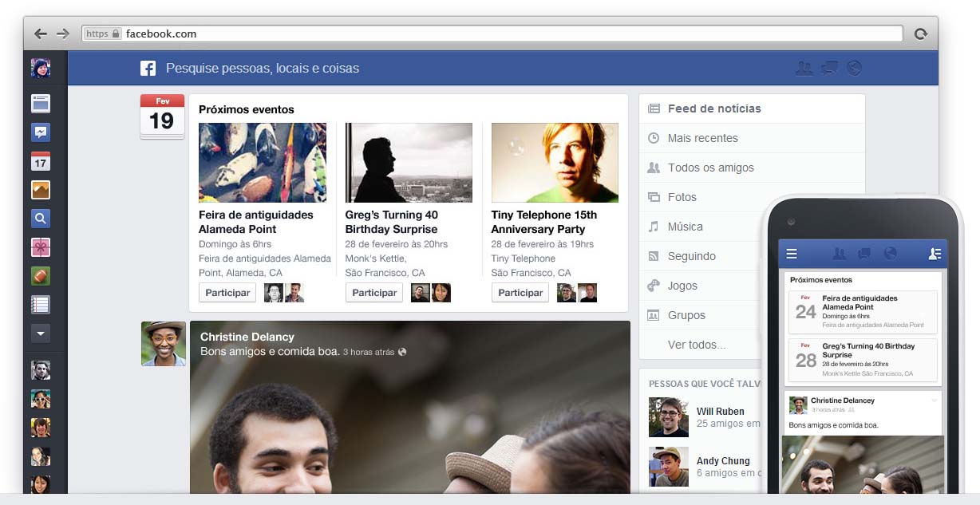Open friend requests icon in blue header
This screenshot has width=980, height=505.
[x=804, y=69]
